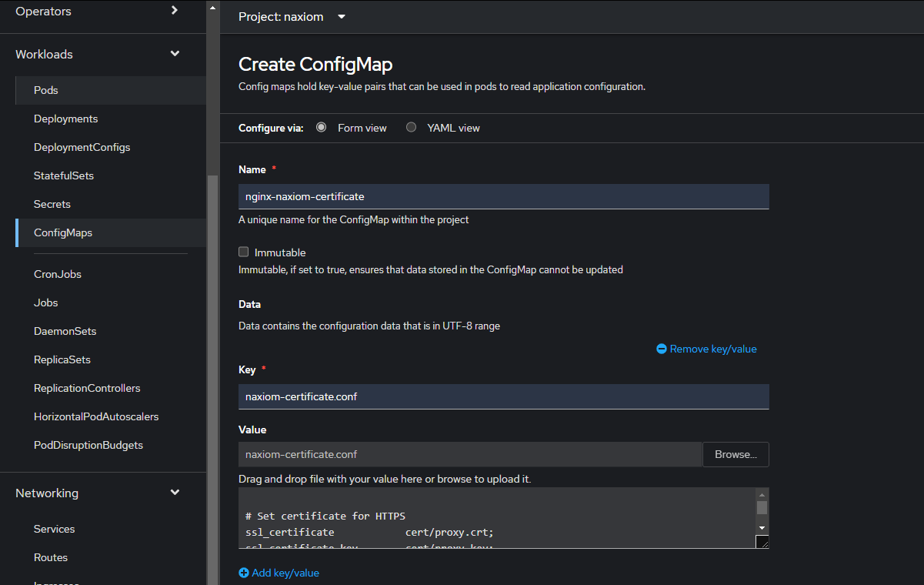Select ConfigMaps in the sidebar
Image resolution: width=924 pixels, height=585 pixels.
pos(111,232)
